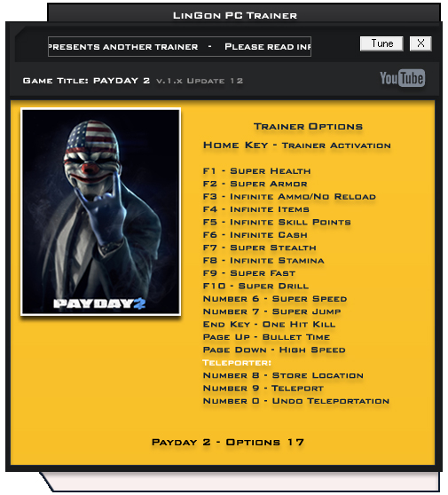The image size is (448, 495).
Task: Select the F2 Super Armor option
Action: pos(255,184)
